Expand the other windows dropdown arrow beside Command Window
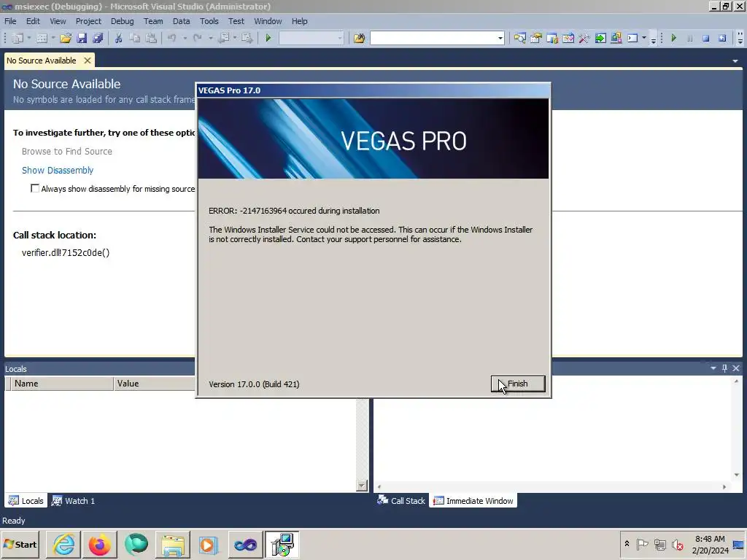Viewport: 747px width, 560px height. pos(644,38)
